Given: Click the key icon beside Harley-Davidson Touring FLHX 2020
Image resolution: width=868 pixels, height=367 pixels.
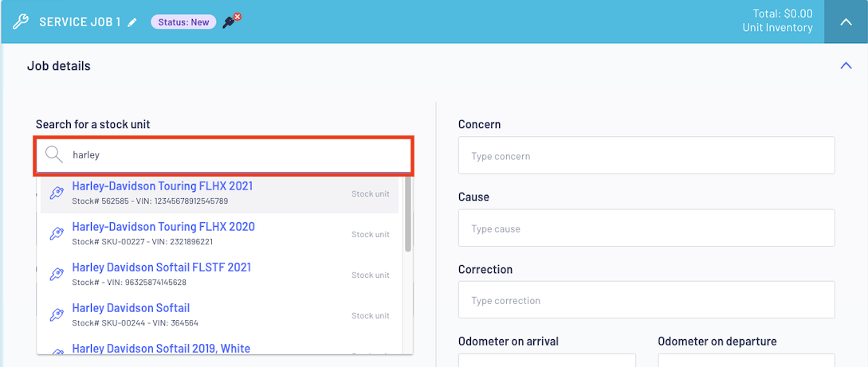Looking at the screenshot, I should coord(56,234).
